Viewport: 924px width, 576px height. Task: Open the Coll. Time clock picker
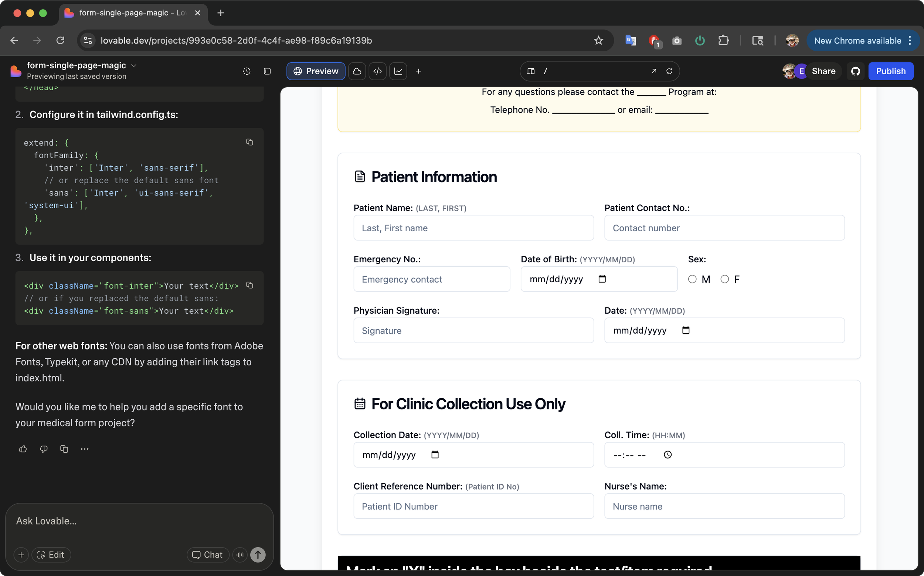667,454
